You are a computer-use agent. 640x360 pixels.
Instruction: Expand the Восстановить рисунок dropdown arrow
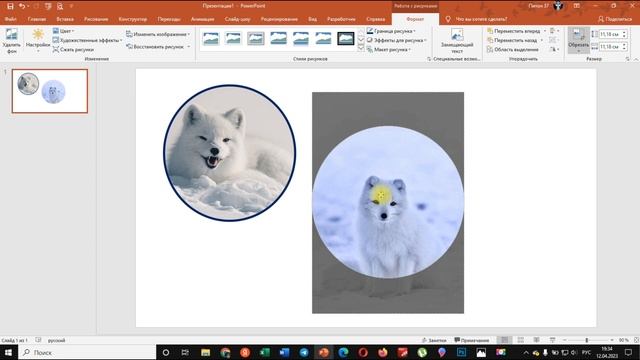(189, 47)
